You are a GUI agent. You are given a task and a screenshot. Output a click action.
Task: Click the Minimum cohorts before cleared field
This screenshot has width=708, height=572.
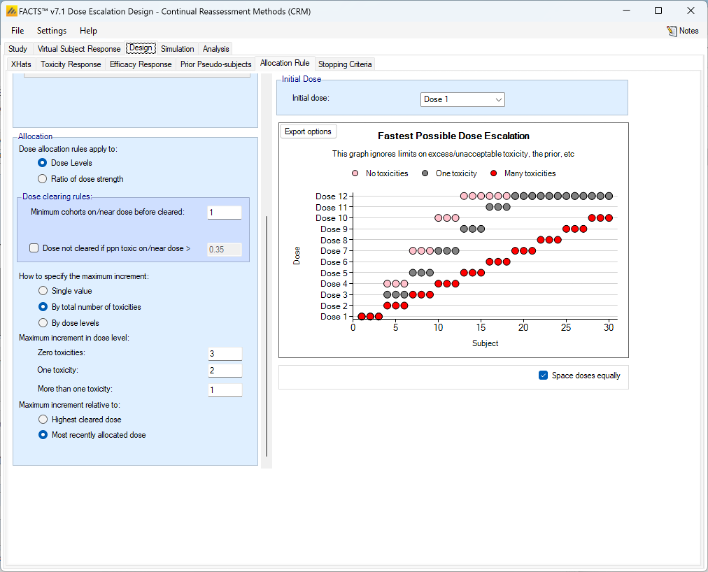coord(224,212)
